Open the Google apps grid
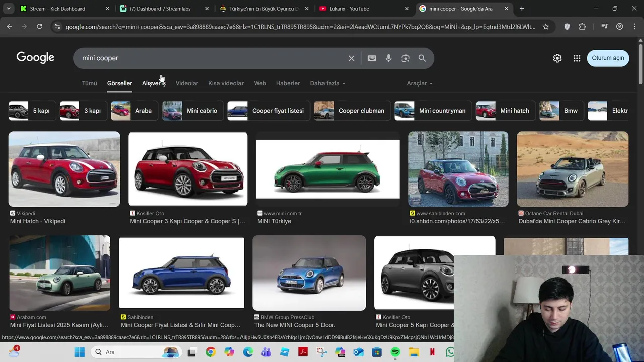Image resolution: width=644 pixels, height=362 pixels. tap(577, 58)
